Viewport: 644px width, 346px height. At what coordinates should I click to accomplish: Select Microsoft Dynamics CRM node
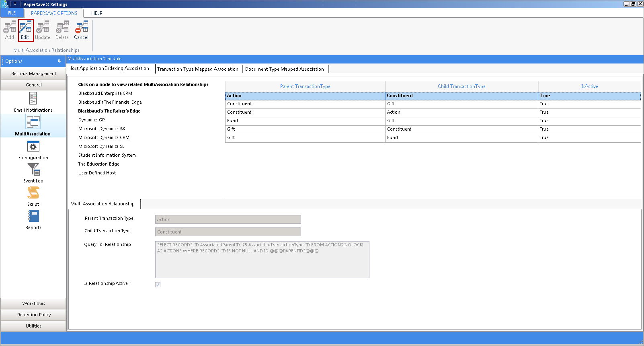pos(104,137)
